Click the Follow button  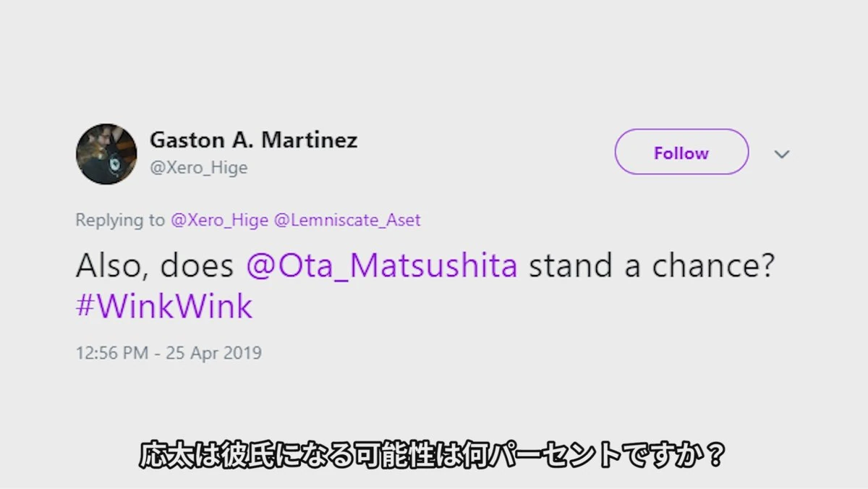click(x=681, y=153)
